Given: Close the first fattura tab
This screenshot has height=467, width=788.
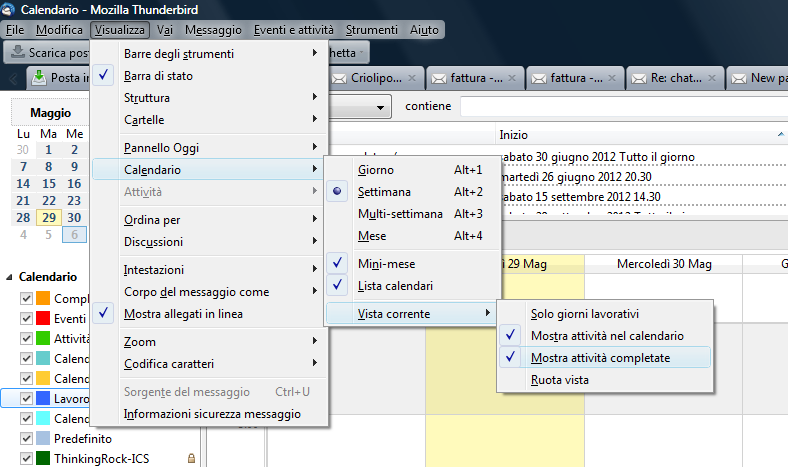Looking at the screenshot, I should click(512, 78).
